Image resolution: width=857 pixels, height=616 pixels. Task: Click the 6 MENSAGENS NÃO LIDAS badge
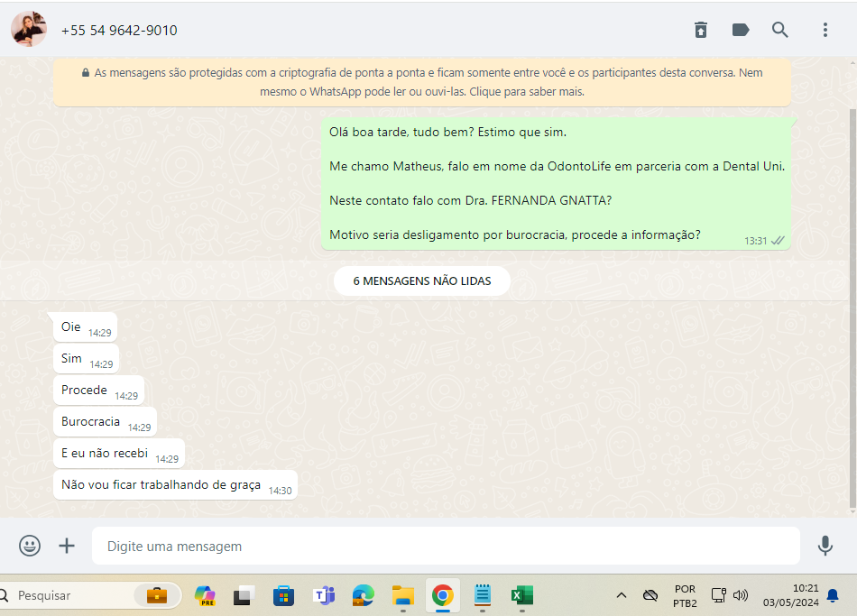[422, 281]
